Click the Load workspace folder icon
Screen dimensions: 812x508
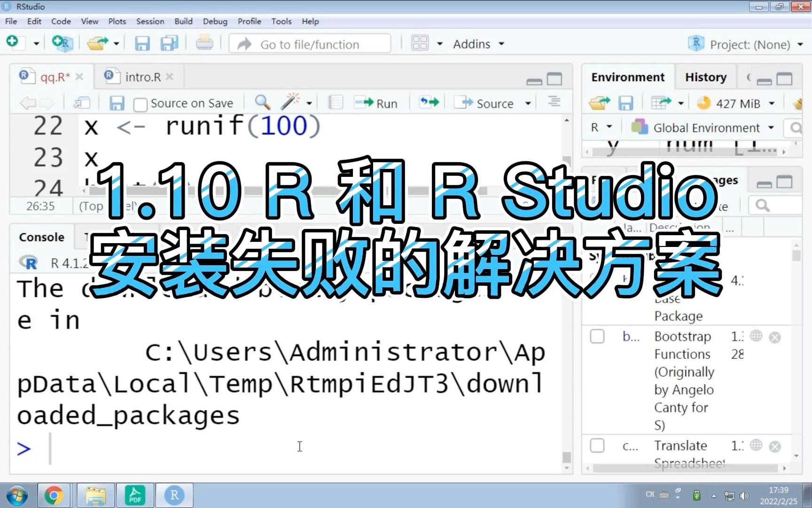point(600,103)
